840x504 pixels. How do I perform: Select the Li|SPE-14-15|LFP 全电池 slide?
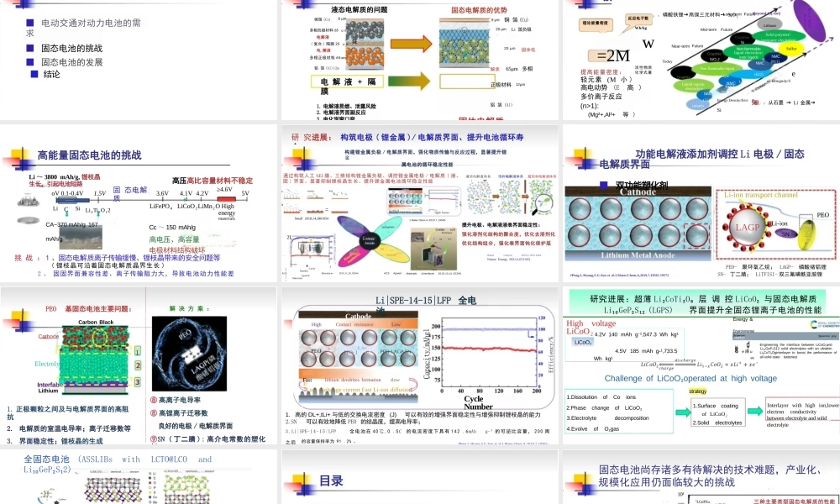pos(420,365)
